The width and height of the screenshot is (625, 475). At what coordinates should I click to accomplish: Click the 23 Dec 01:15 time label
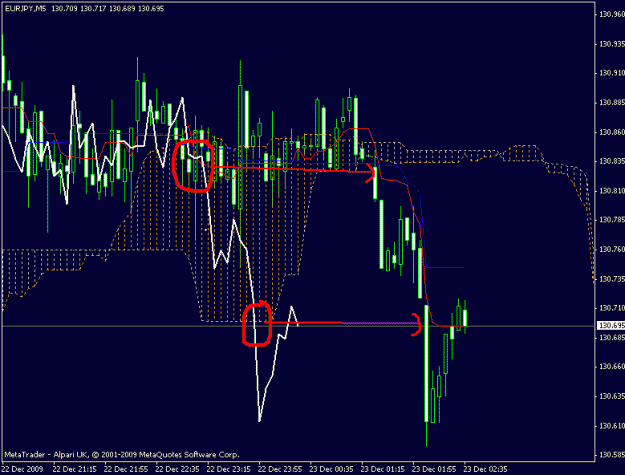(383, 469)
